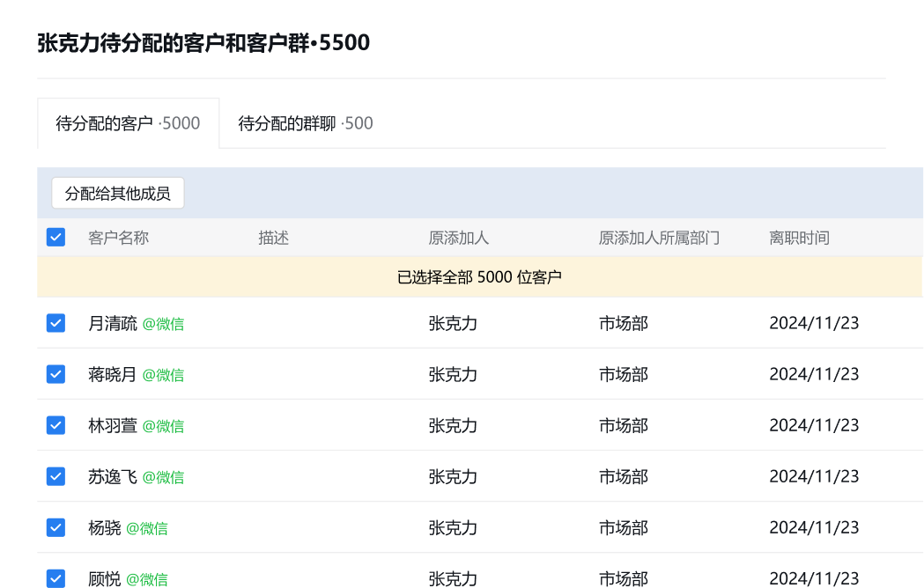Click the 分配给其他成员 button
This screenshot has height=588, width=924.
point(118,193)
